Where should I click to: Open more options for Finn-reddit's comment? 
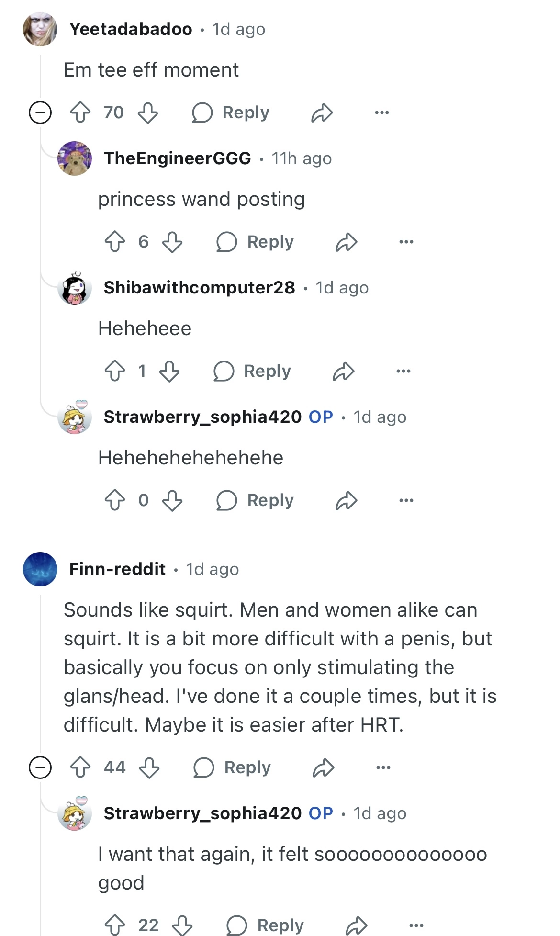point(383,767)
